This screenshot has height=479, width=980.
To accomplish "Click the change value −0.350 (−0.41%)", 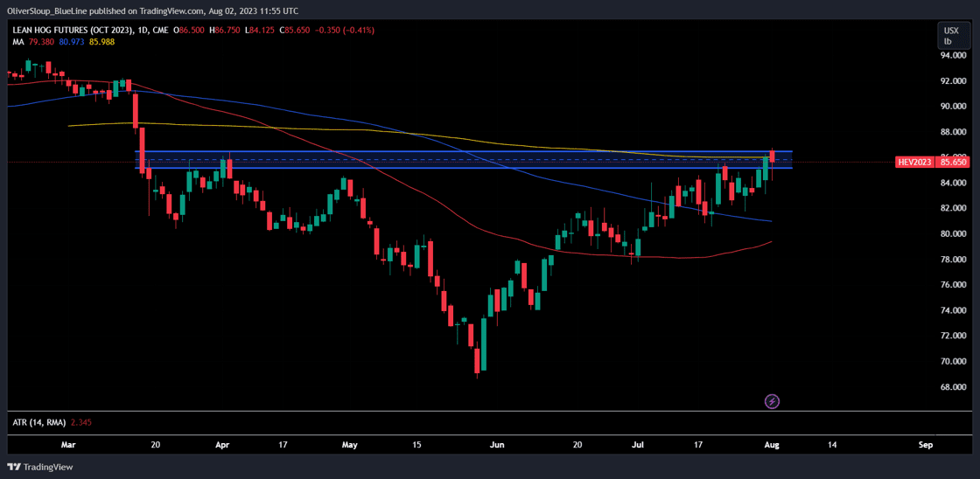I will [x=345, y=31].
